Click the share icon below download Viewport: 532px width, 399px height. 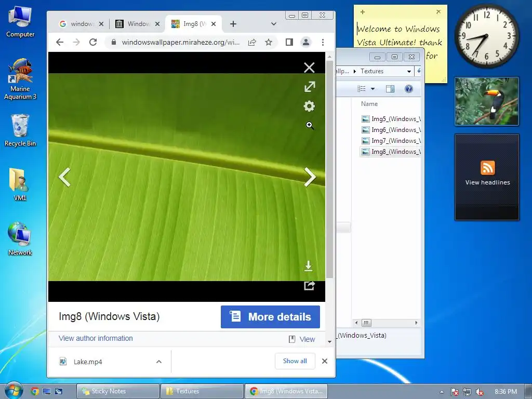click(309, 286)
